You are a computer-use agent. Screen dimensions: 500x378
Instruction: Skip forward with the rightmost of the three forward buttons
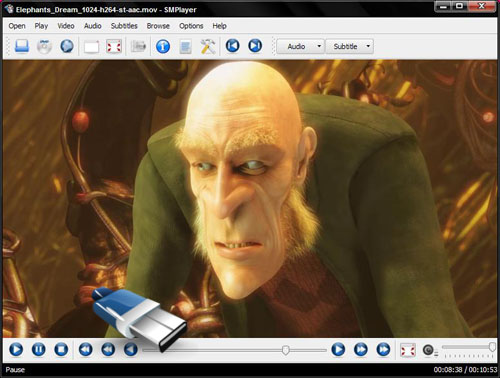pos(383,349)
